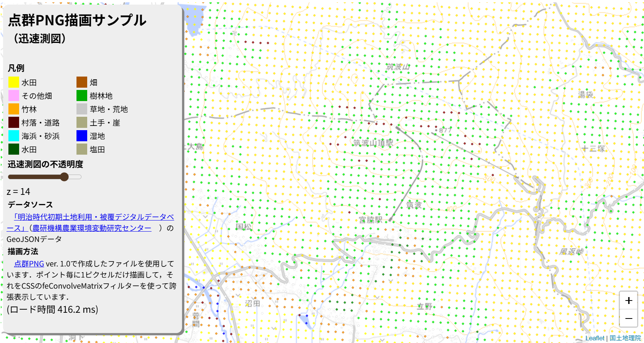Click the yellow 水田 legend swatch
This screenshot has height=343, width=644.
pyautogui.click(x=14, y=82)
